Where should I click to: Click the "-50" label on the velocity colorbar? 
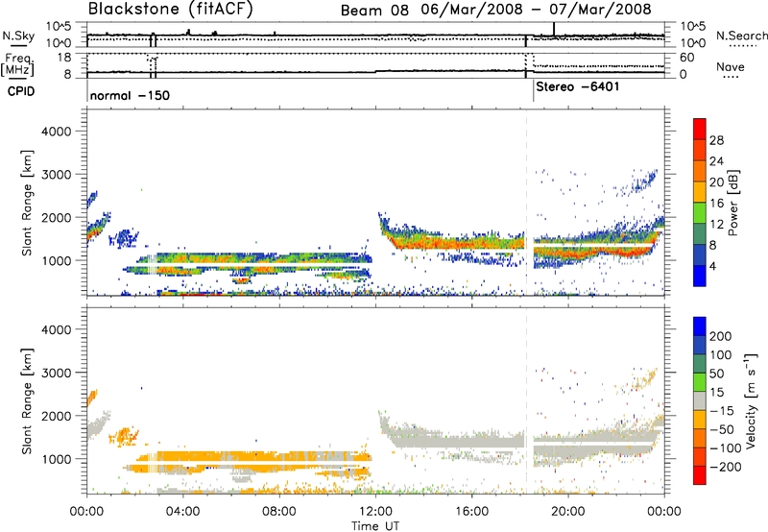[x=722, y=429]
